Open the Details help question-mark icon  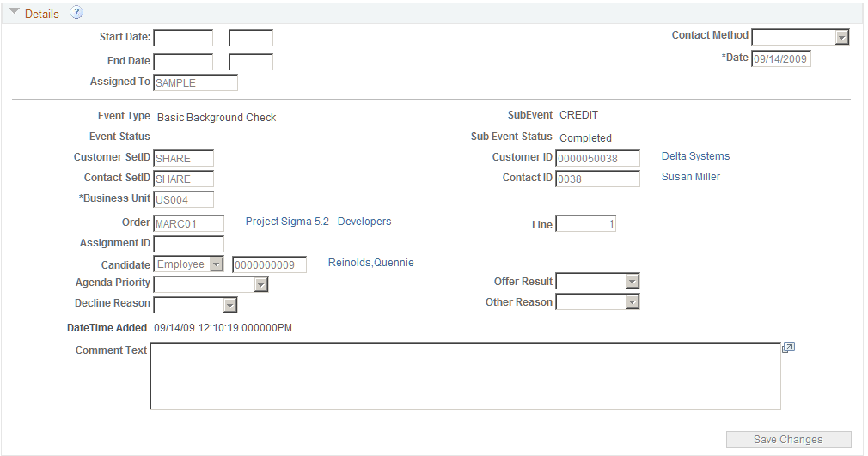pos(76,13)
